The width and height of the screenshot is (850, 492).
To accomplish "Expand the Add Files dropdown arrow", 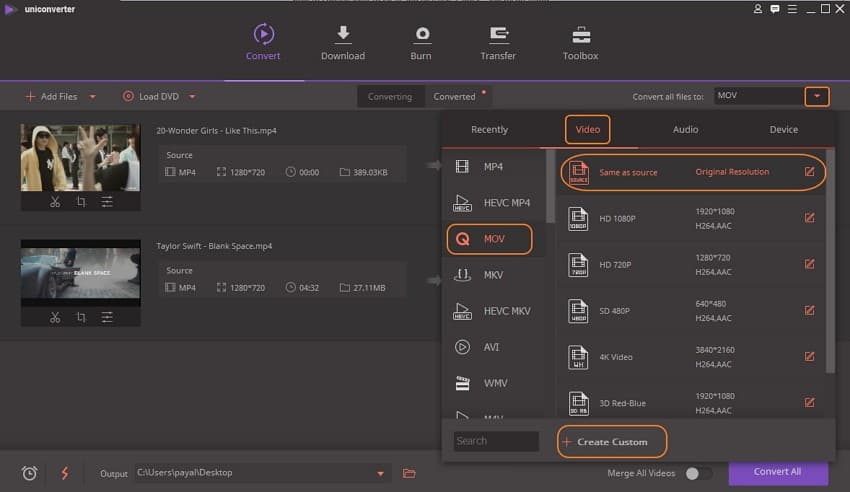I will [93, 97].
